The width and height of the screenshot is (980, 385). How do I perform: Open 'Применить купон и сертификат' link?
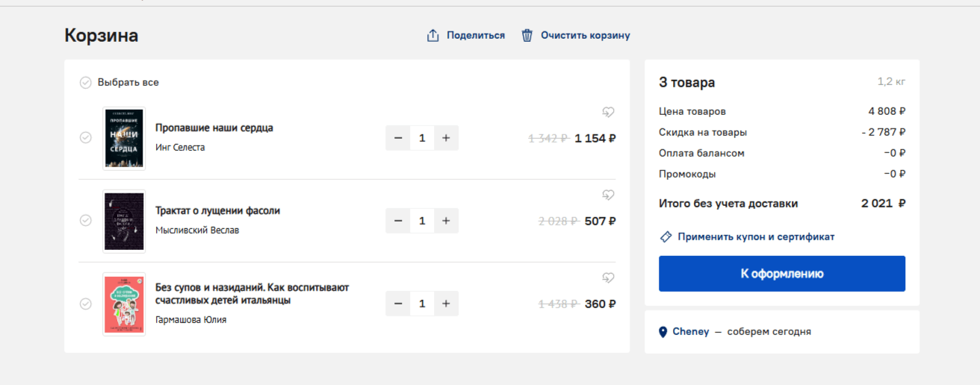pos(755,237)
